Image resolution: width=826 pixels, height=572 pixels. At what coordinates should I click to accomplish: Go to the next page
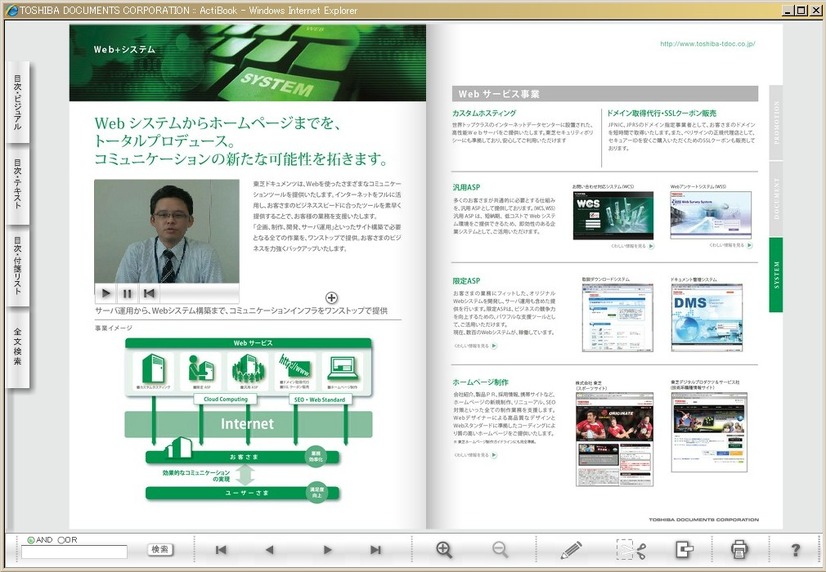[327, 550]
